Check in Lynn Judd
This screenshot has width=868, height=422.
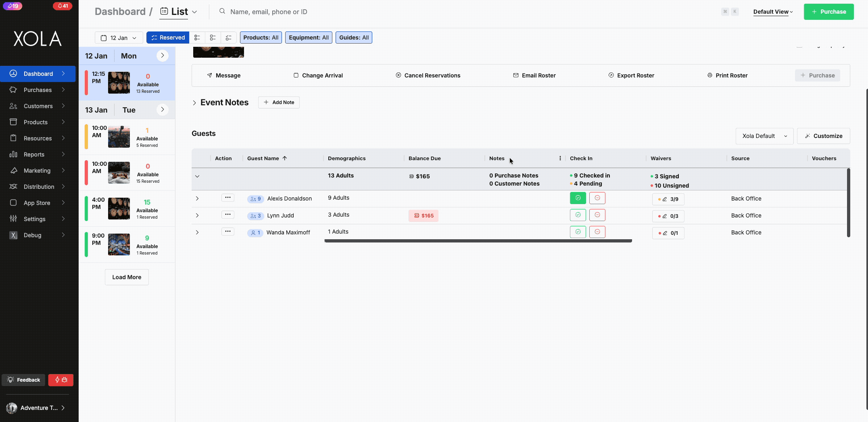(578, 215)
